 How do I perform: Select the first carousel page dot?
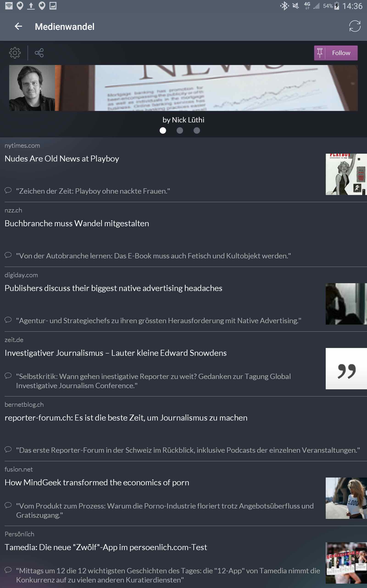click(163, 130)
